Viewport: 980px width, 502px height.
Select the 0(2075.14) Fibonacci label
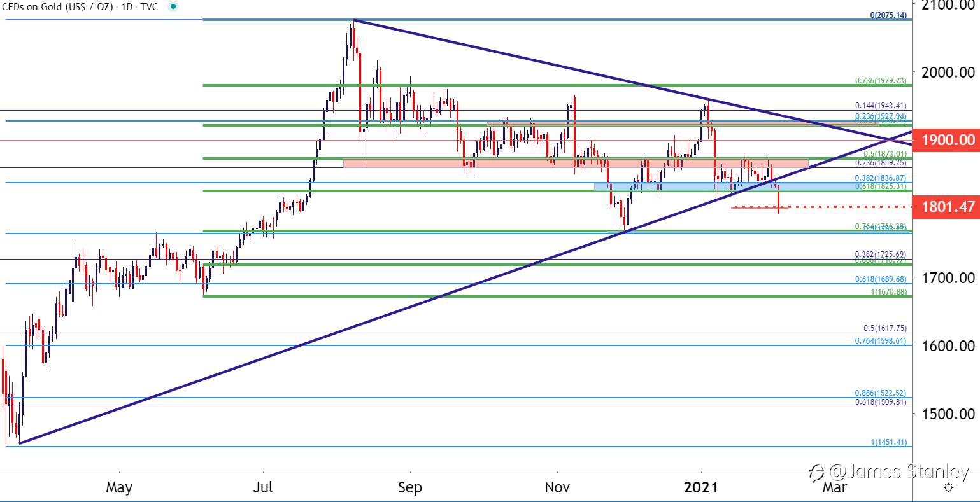click(888, 15)
